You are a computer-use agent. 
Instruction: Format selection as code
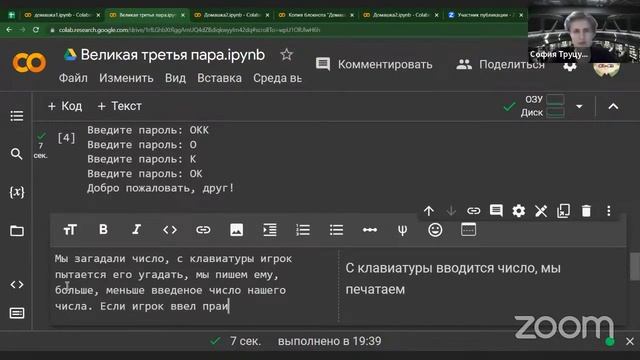click(x=170, y=230)
